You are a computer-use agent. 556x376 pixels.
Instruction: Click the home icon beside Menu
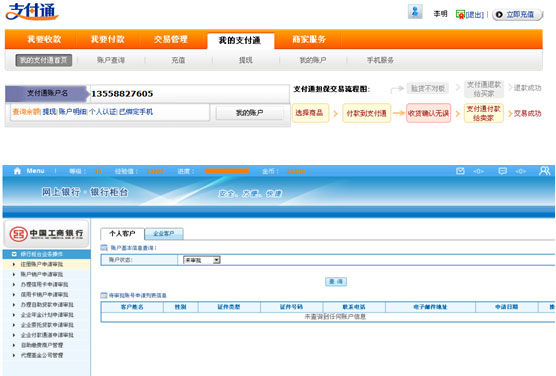[17, 171]
